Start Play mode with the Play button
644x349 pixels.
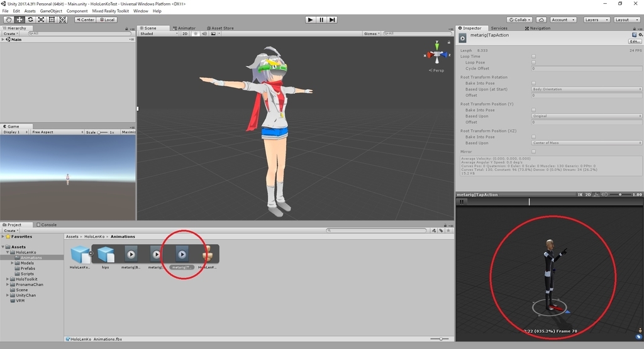pyautogui.click(x=311, y=19)
